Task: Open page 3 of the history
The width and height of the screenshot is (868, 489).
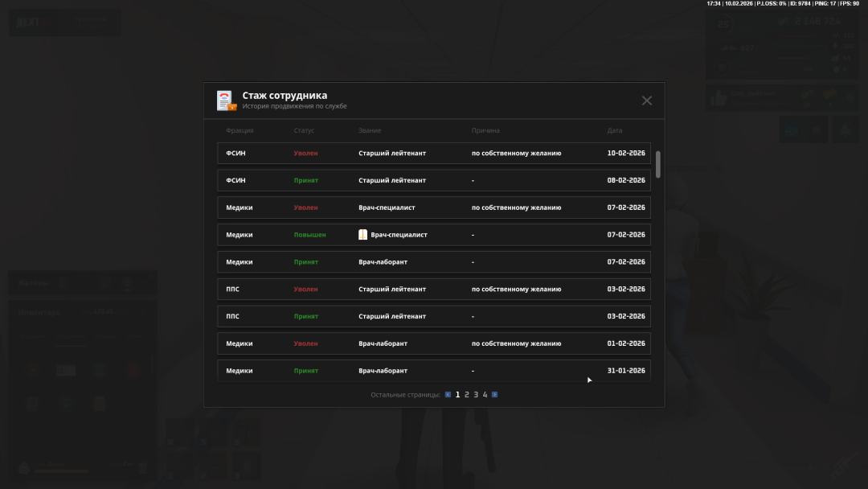Action: (476, 395)
